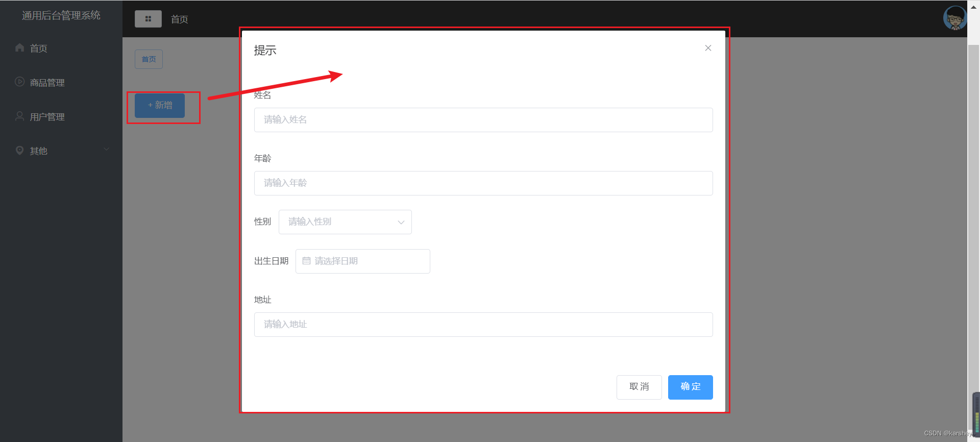Image resolution: width=980 pixels, height=442 pixels.
Task: Click the 首页 breadcrumb tag
Action: 149,59
